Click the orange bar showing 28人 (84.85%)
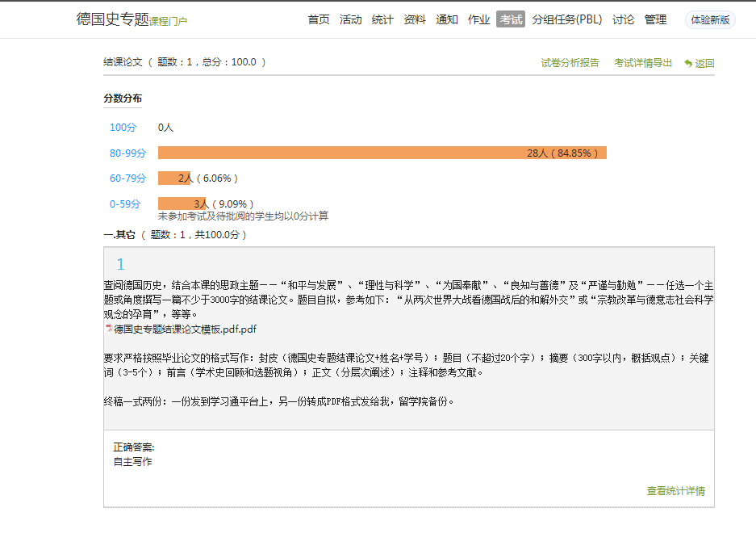Screen dimensions: 756x533 (382, 153)
